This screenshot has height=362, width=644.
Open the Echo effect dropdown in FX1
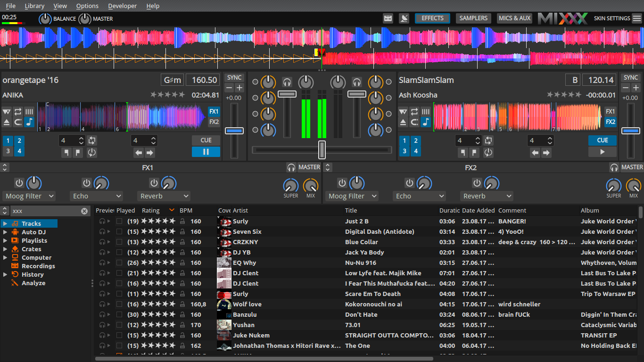pyautogui.click(x=97, y=196)
